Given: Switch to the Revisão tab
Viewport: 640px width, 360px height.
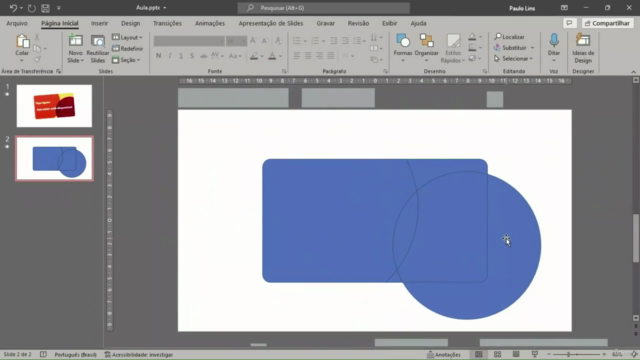Looking at the screenshot, I should 358,23.
